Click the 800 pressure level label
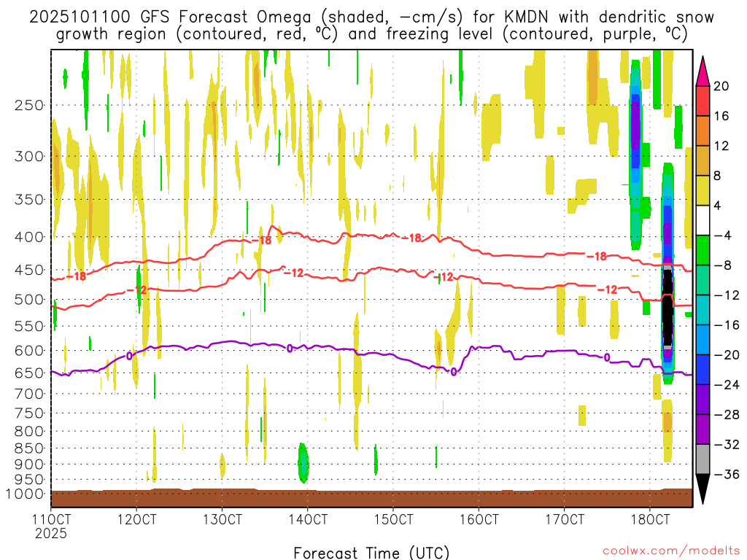The width and height of the screenshot is (747, 560). [x=29, y=432]
